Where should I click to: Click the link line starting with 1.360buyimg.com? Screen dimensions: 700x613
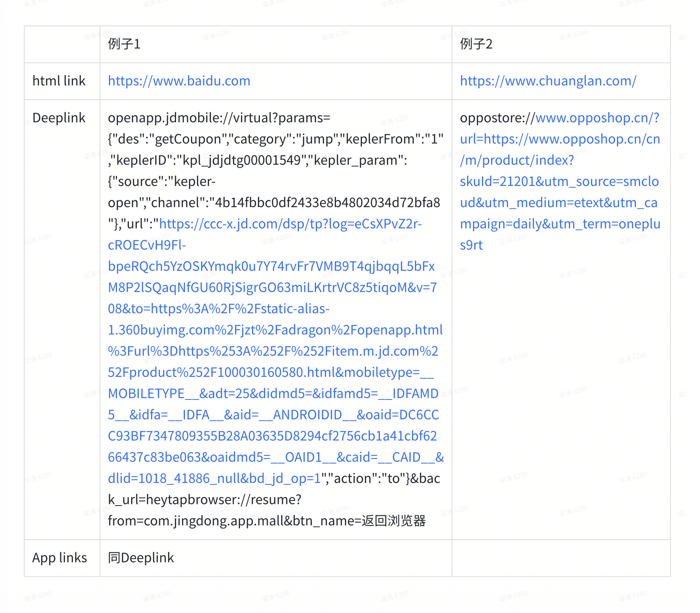275,330
